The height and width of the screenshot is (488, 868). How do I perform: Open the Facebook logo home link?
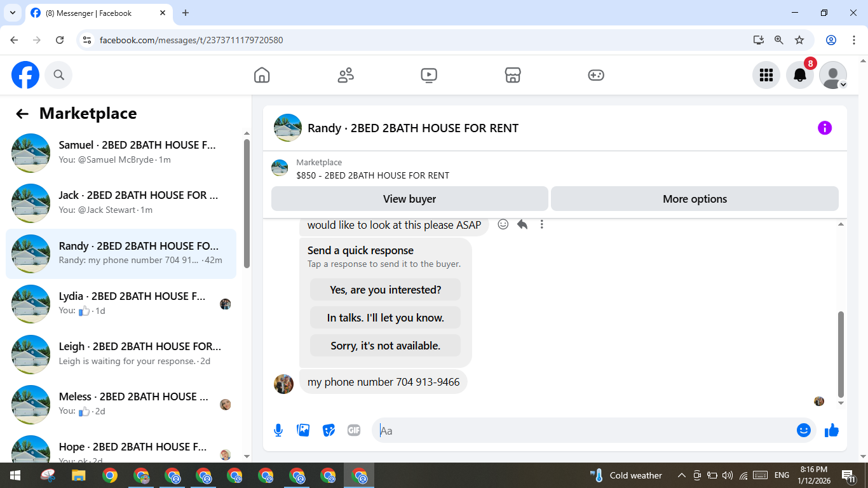[x=25, y=75]
